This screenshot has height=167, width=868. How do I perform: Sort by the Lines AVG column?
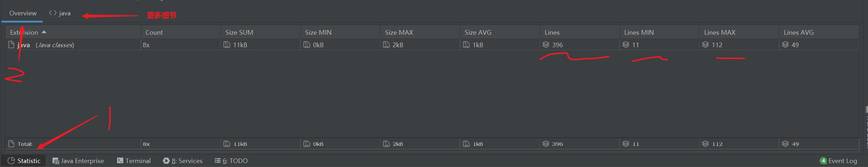click(798, 32)
